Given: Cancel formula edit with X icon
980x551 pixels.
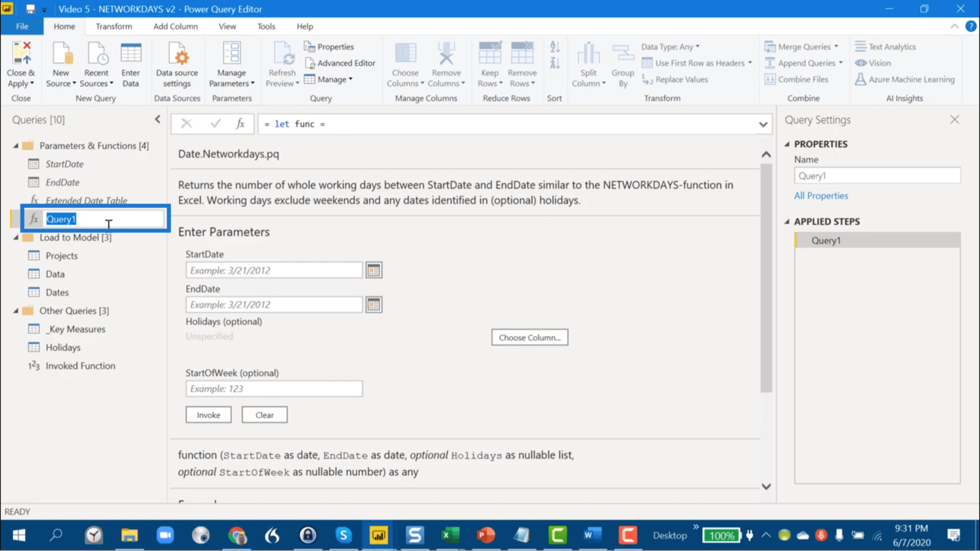Looking at the screenshot, I should coord(187,124).
